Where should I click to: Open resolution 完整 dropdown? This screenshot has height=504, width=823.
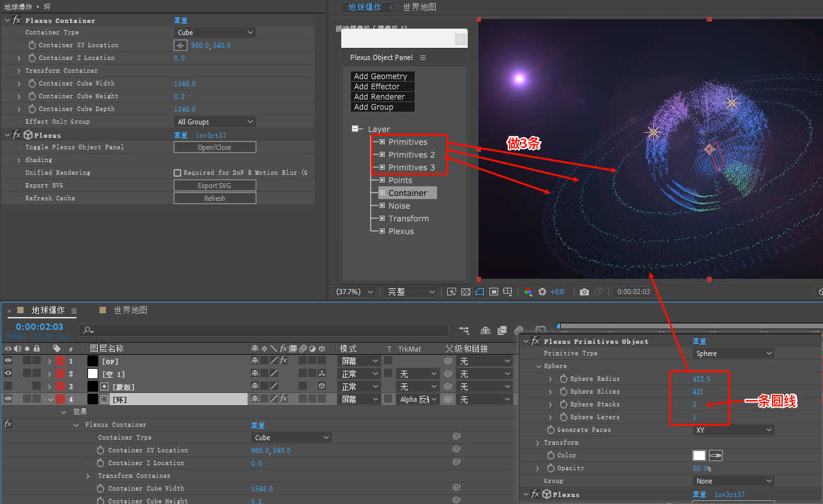[x=411, y=292]
